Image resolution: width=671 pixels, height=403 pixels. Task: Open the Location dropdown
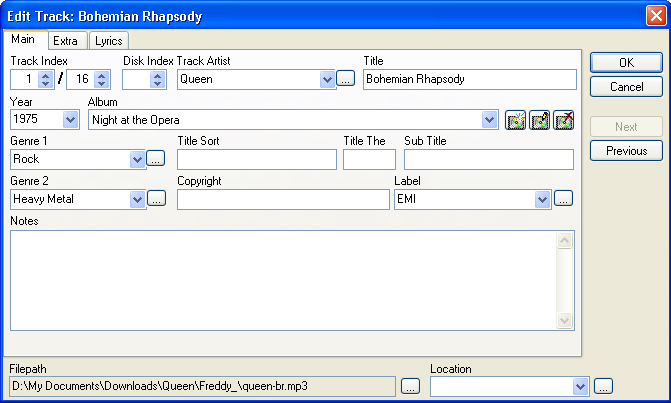[580, 387]
